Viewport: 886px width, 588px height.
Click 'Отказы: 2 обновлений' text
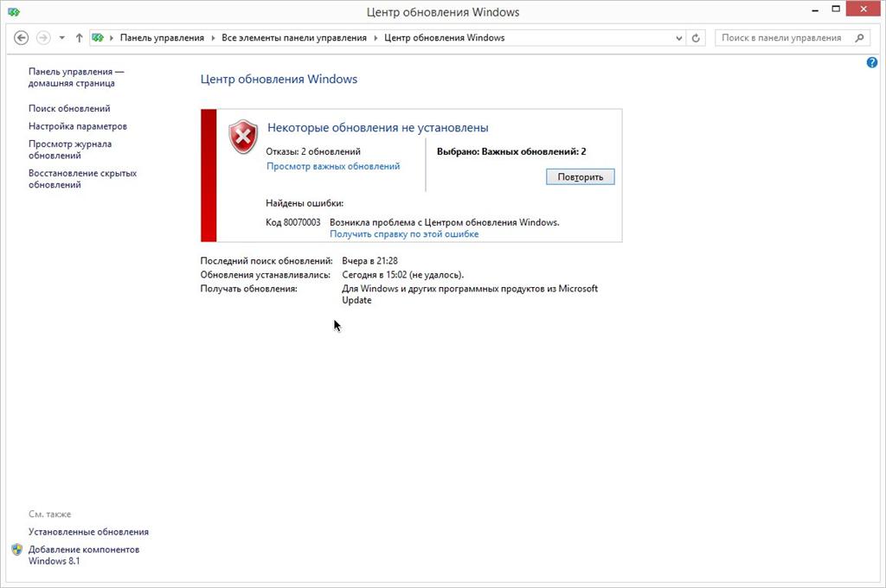(313, 151)
